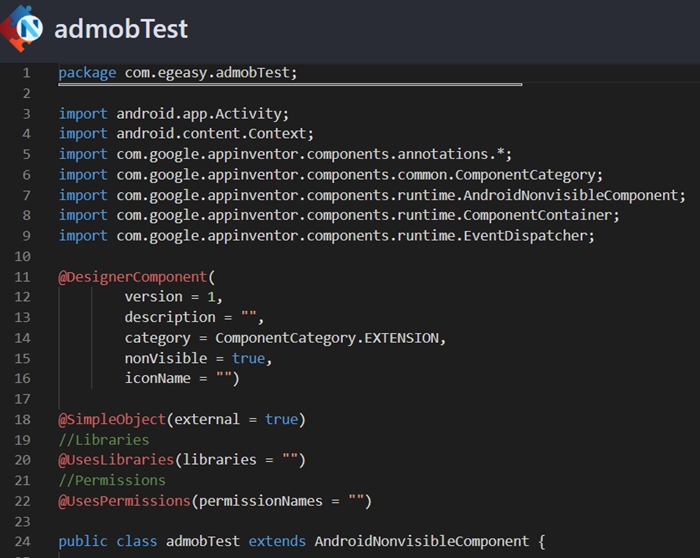This screenshot has height=558, width=700.
Task: Click the //Libraries comment
Action: point(104,440)
